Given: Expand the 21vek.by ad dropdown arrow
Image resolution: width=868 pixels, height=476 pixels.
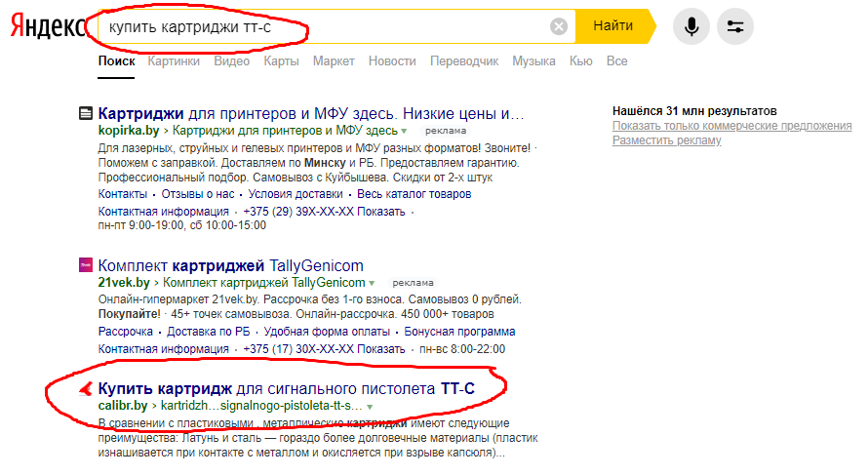Looking at the screenshot, I should pyautogui.click(x=372, y=283).
